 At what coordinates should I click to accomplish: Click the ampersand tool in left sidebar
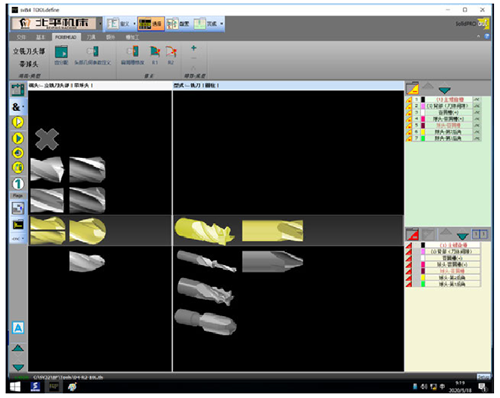pos(17,107)
